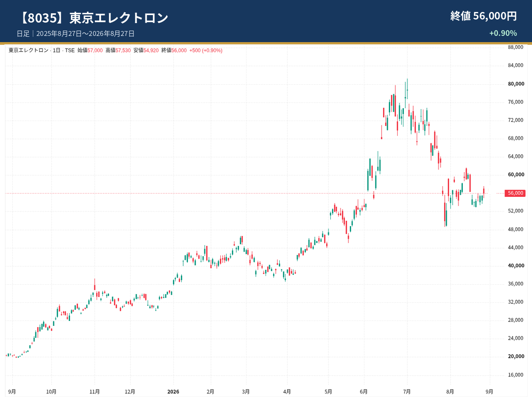The height and width of the screenshot is (399, 532).
Task: Click the 始値 57,000 legend value
Action: coord(90,51)
